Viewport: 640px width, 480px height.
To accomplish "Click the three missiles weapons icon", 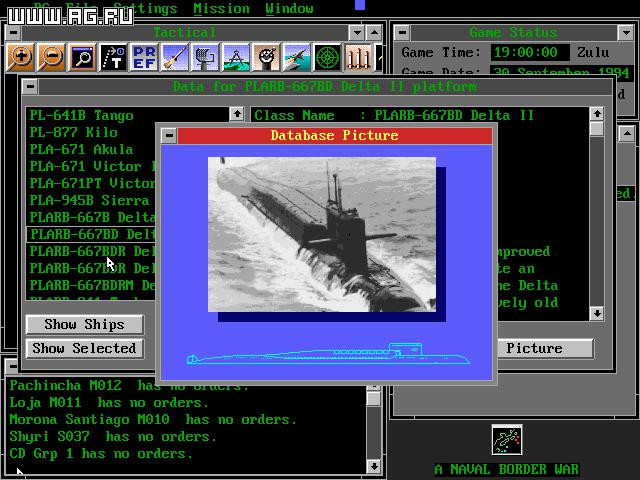I will (x=358, y=57).
